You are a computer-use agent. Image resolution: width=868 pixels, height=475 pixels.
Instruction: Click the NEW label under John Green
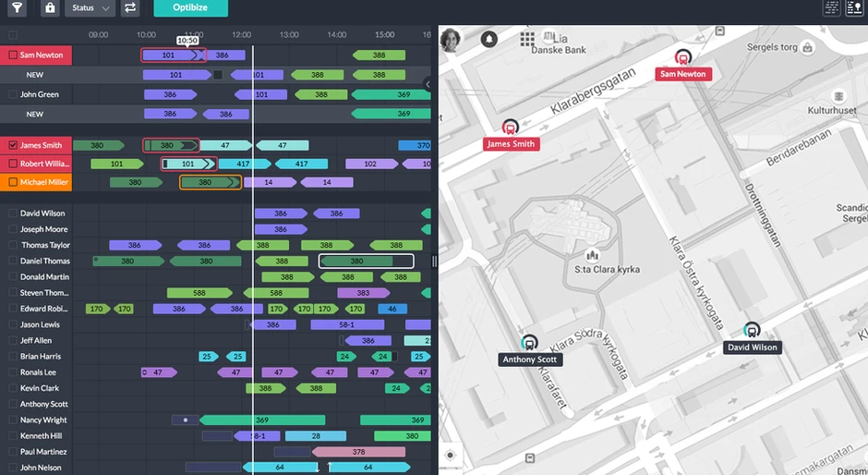34,115
